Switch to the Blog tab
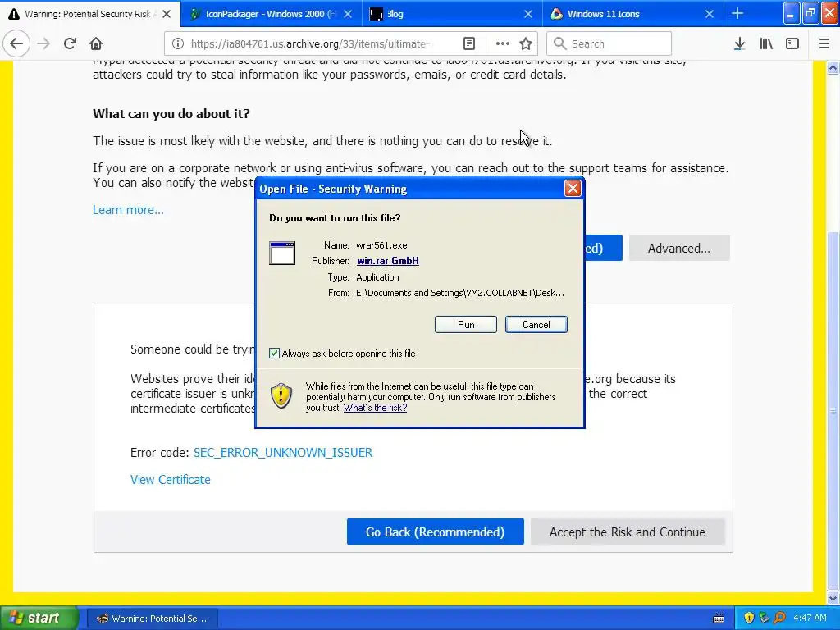The image size is (840, 630). pyautogui.click(x=452, y=14)
